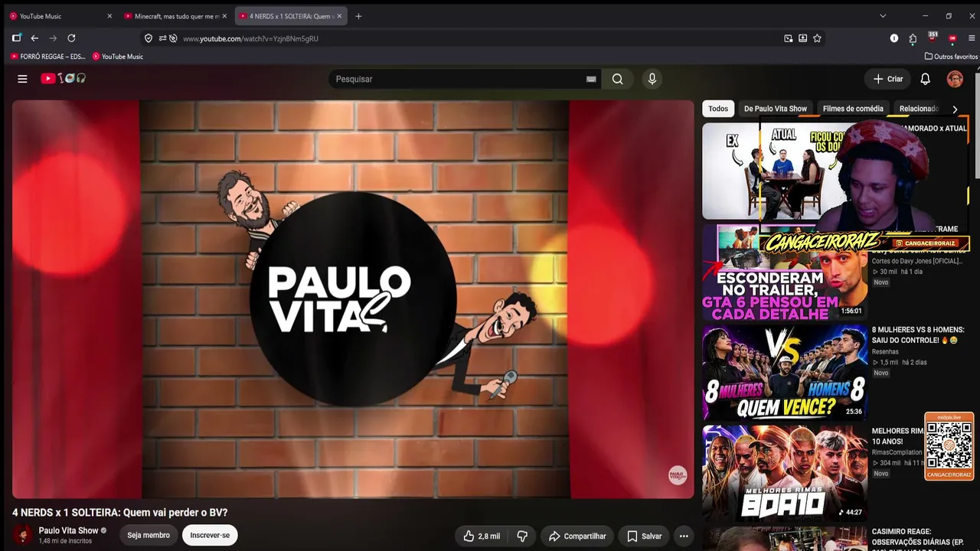Click the Criar button
The height and width of the screenshot is (551, 980).
tap(888, 79)
